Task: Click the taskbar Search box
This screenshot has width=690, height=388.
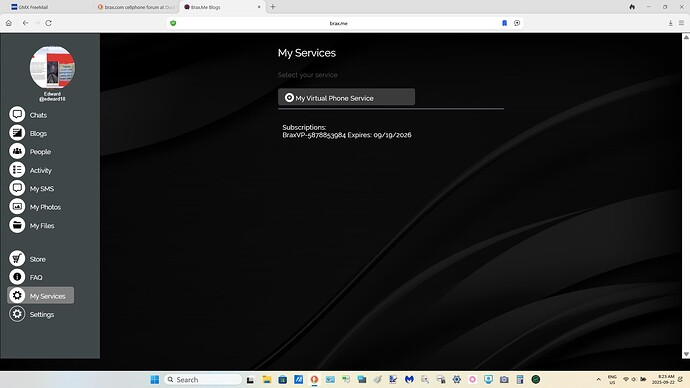Action: pos(203,379)
